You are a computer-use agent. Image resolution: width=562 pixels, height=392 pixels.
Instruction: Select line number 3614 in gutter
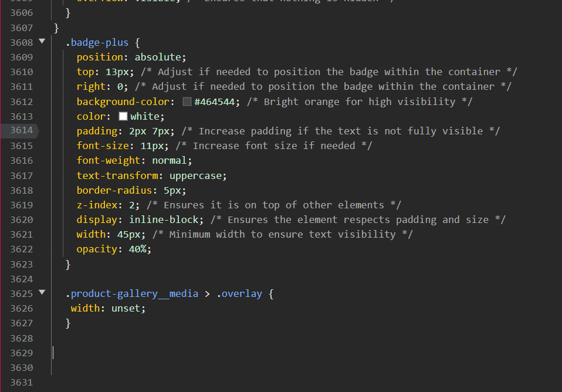(22, 130)
